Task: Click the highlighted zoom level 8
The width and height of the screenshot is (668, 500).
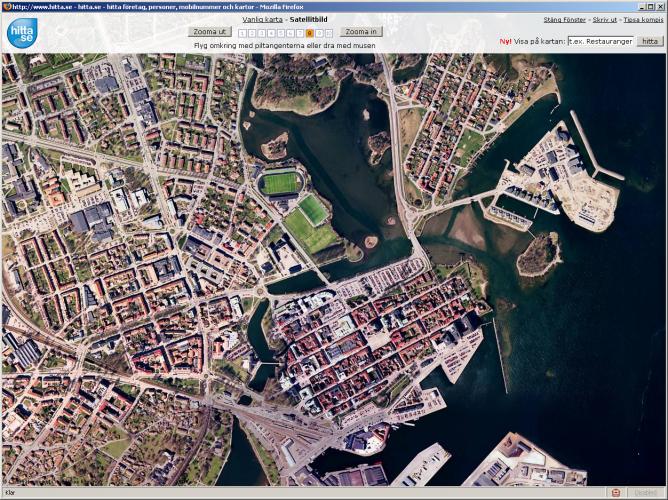Action: [x=310, y=32]
